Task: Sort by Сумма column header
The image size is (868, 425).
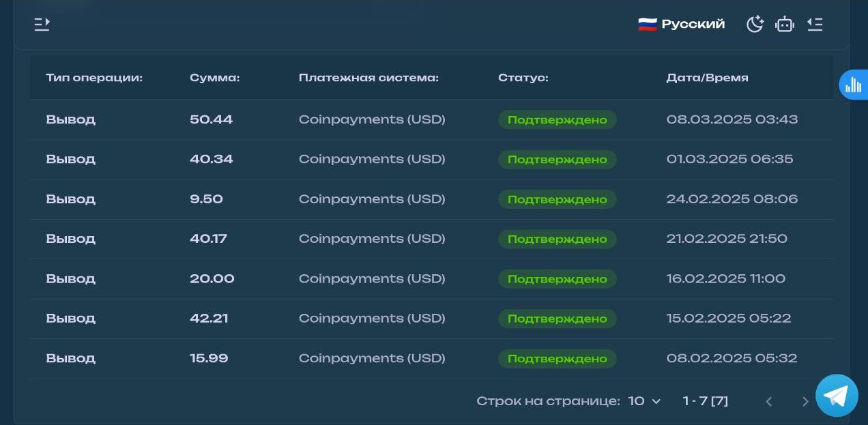Action: tap(215, 78)
